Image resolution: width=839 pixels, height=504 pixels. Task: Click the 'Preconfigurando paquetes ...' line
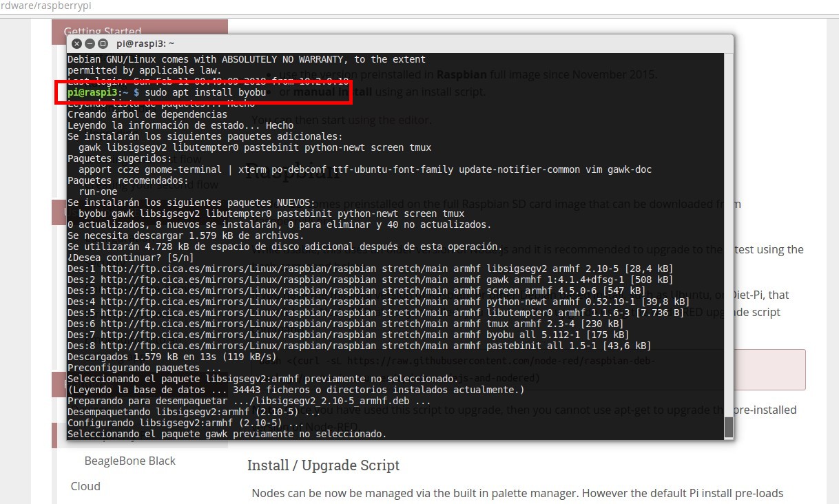point(145,368)
